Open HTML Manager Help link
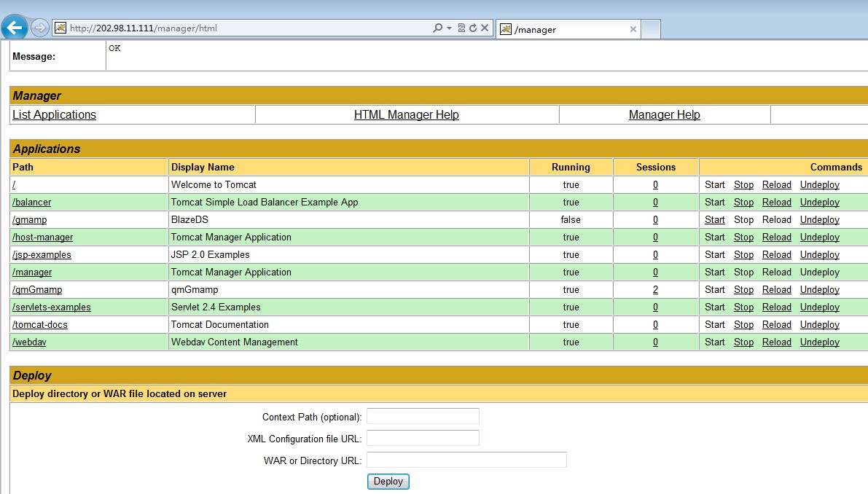This screenshot has width=868, height=494. click(x=407, y=114)
